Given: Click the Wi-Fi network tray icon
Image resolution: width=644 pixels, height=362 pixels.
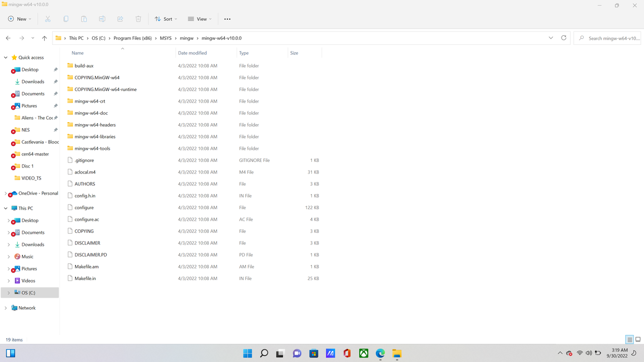Looking at the screenshot, I should point(580,353).
